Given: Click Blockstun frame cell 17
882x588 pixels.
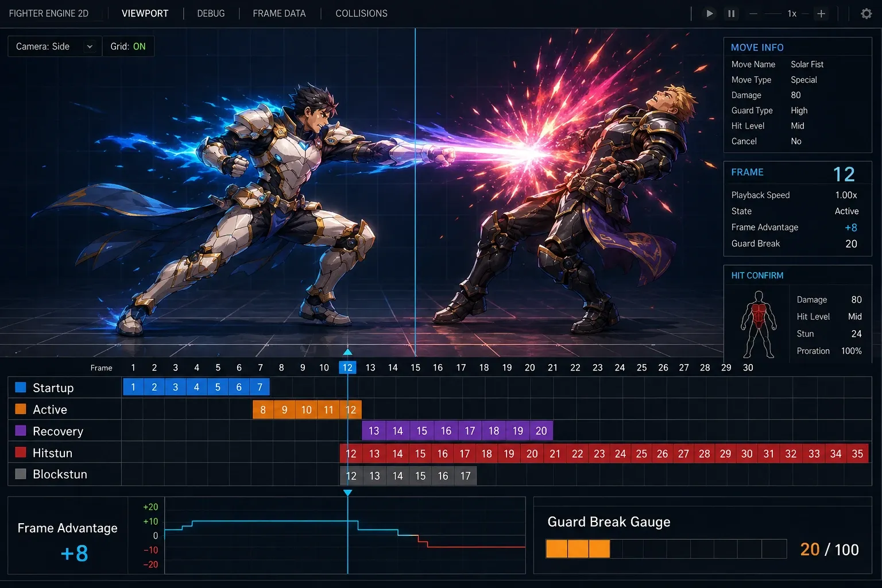Looking at the screenshot, I should pos(465,475).
